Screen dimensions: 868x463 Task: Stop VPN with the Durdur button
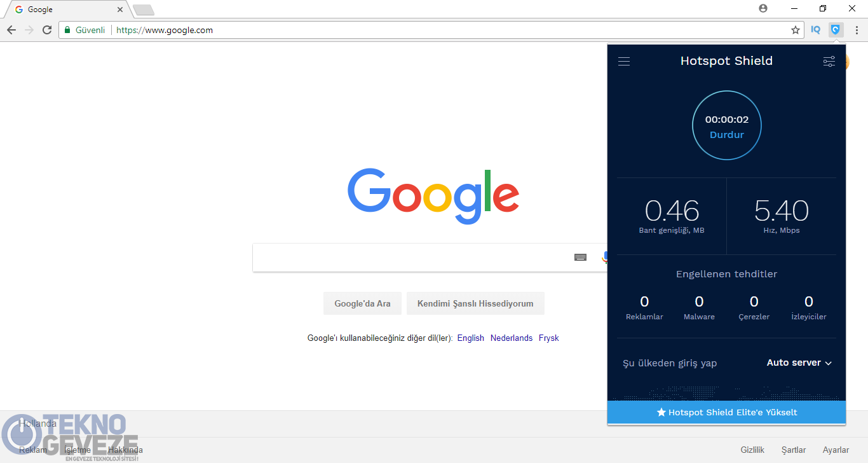tap(726, 135)
